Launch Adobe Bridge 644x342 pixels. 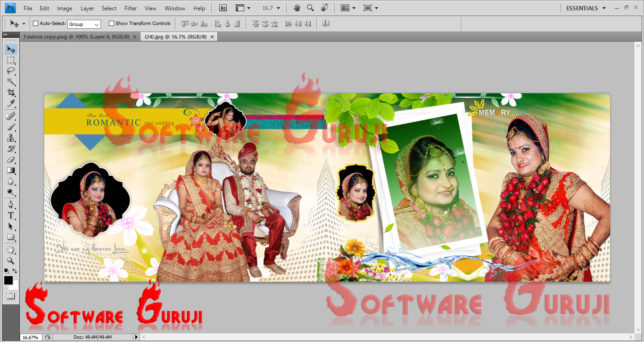224,8
